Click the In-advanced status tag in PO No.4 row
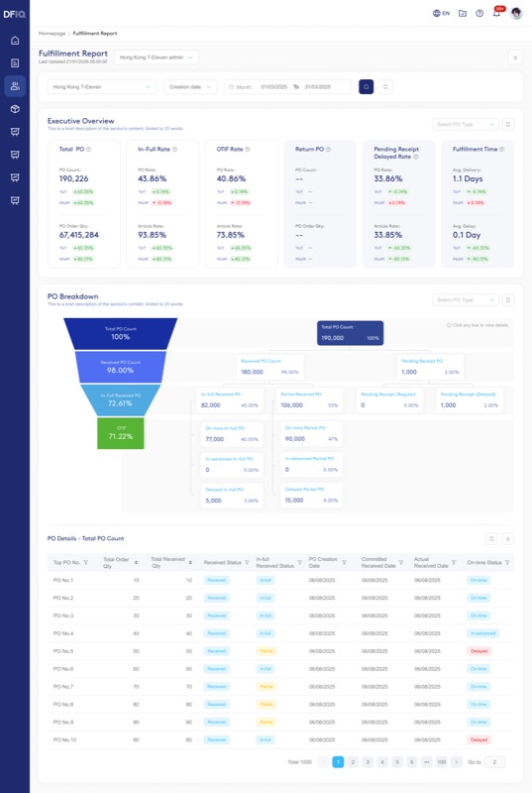The image size is (532, 793). [483, 633]
